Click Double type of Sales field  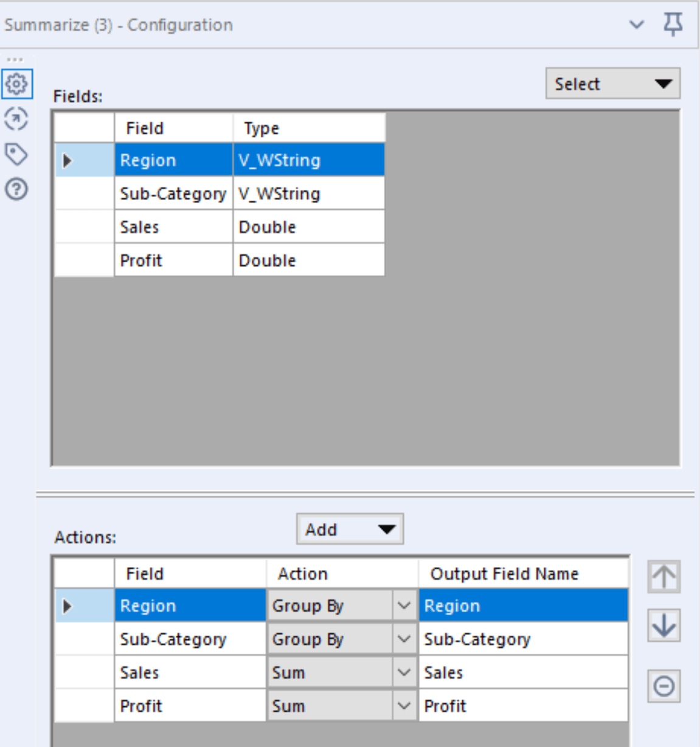pyautogui.click(x=309, y=227)
